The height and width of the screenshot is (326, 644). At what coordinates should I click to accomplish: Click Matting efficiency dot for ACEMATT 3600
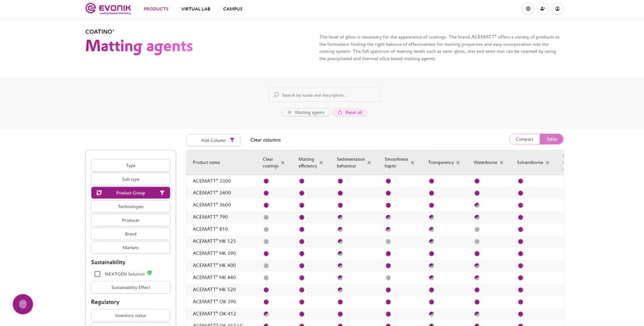click(302, 205)
